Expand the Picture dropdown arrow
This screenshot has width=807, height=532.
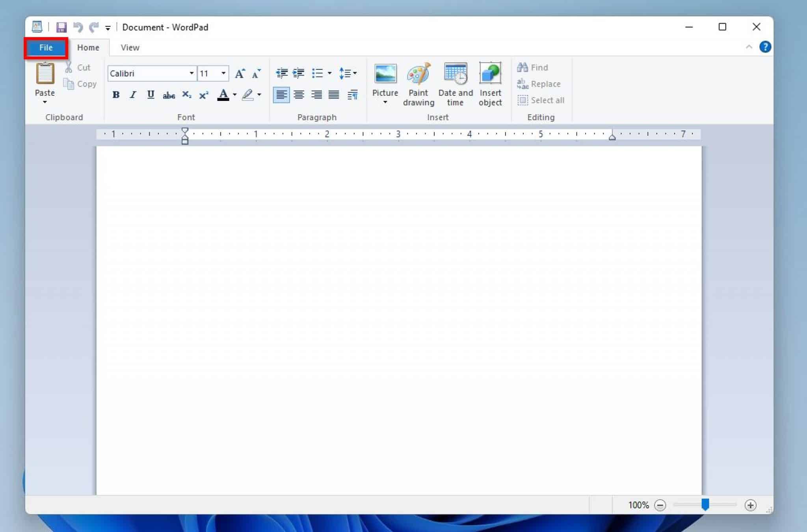click(x=385, y=102)
